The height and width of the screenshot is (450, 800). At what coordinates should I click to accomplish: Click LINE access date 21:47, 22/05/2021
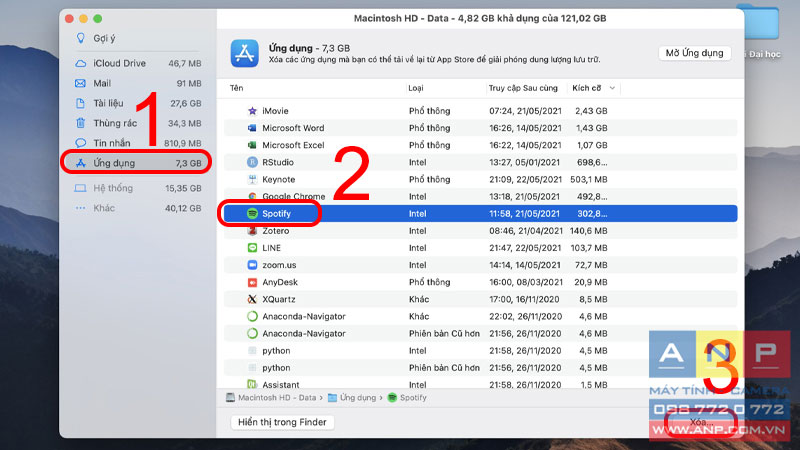[525, 248]
